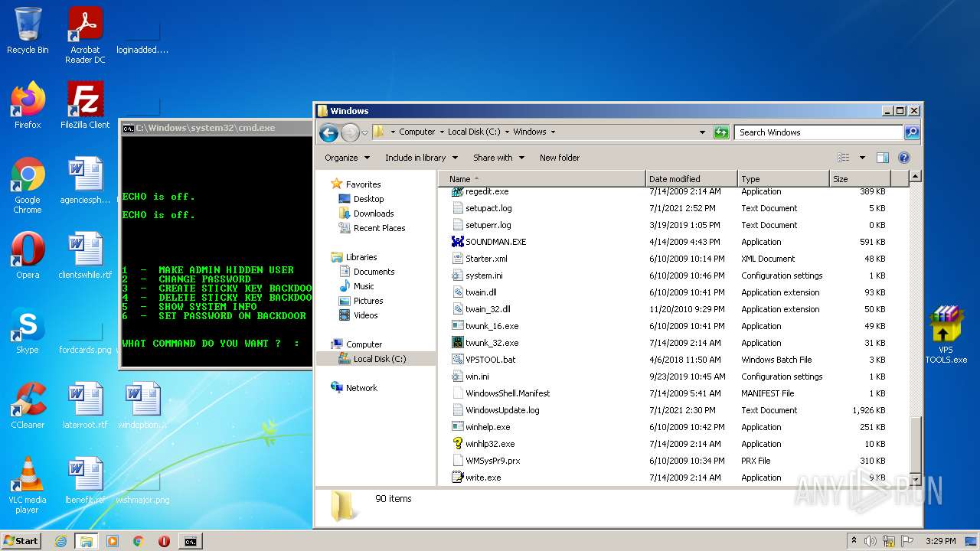
Task: Select twunk_32.exe application file
Action: (x=492, y=343)
